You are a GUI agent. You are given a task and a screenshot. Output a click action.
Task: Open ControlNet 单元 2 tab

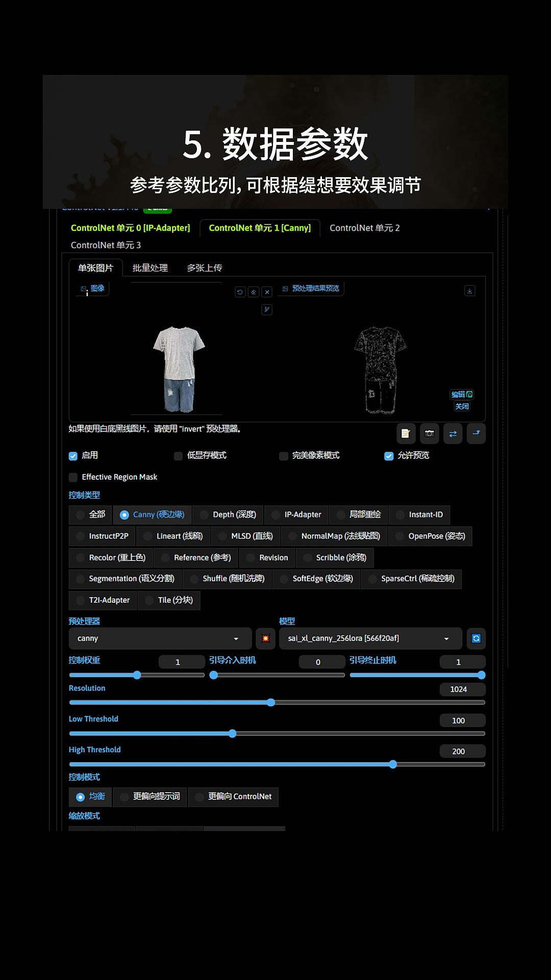(x=364, y=228)
